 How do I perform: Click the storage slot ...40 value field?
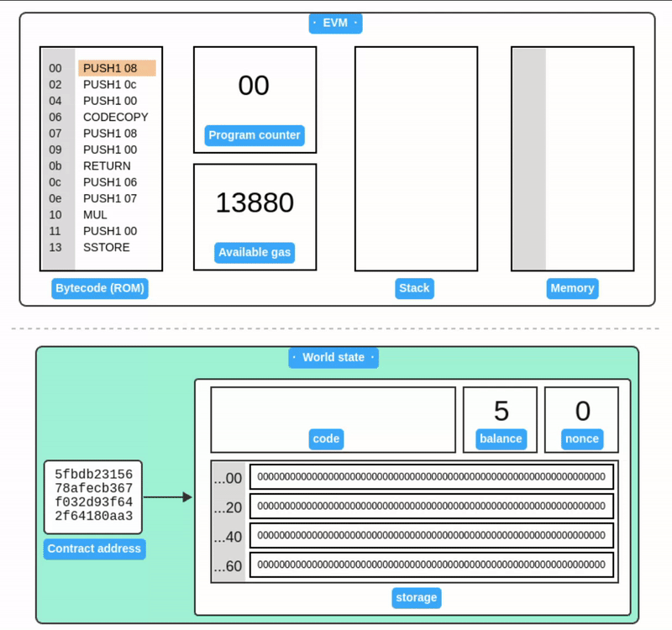[x=431, y=535]
